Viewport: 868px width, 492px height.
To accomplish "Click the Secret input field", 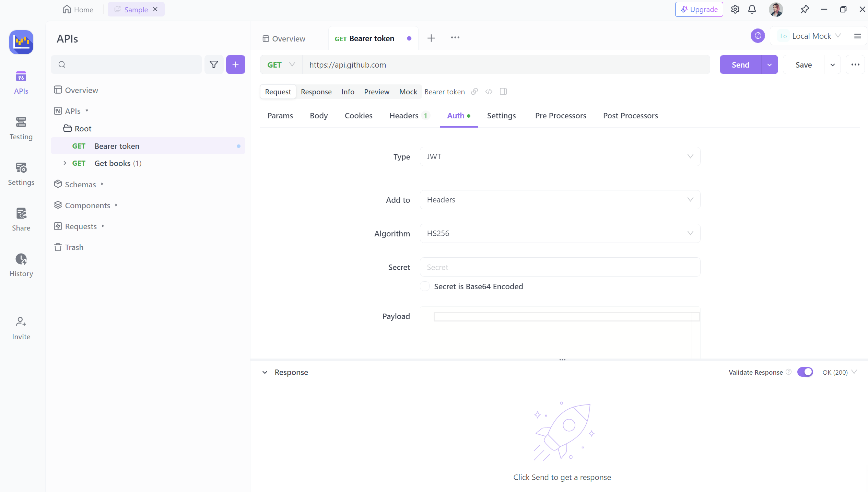I will [x=560, y=267].
